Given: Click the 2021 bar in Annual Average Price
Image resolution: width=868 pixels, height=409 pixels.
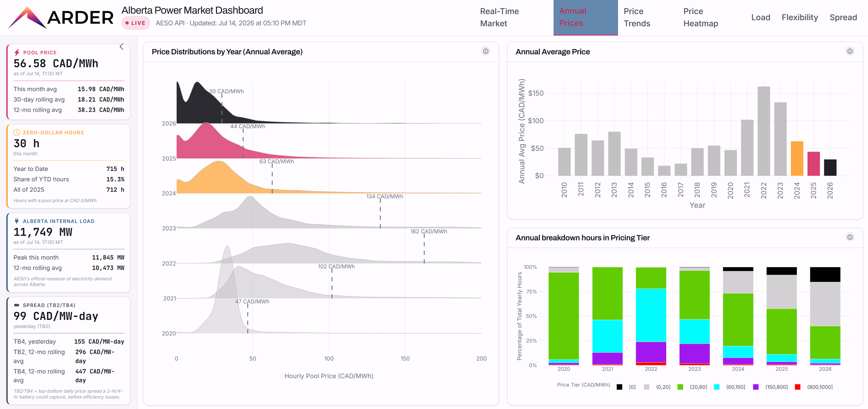Looking at the screenshot, I should [x=747, y=147].
